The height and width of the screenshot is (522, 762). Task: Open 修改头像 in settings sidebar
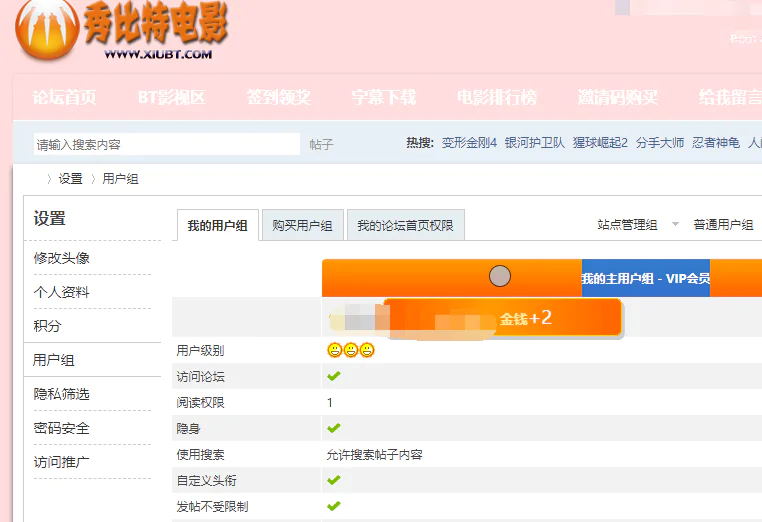62,258
